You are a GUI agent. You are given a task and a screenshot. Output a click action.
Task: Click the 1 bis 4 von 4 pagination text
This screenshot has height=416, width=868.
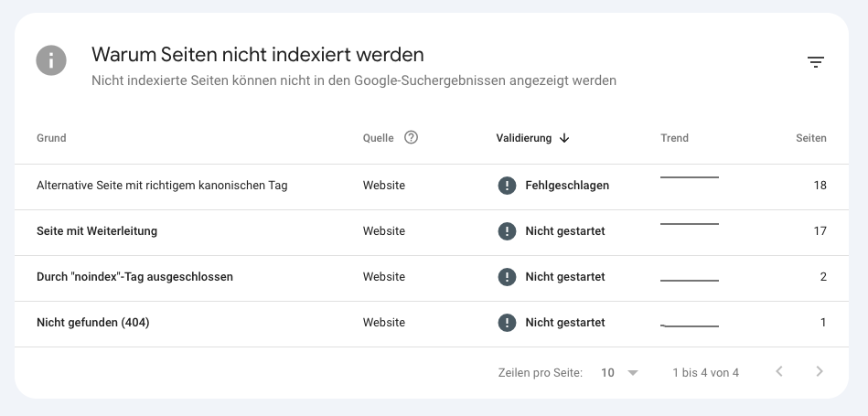pyautogui.click(x=705, y=373)
